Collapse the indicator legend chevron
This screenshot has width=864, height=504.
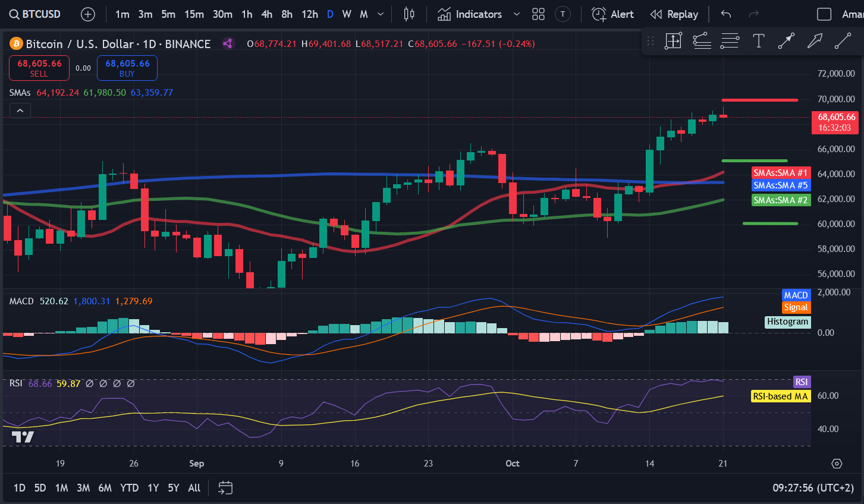tap(20, 111)
